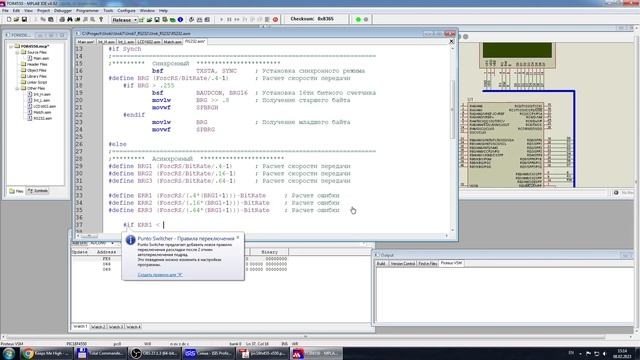The width and height of the screenshot is (640, 360).
Task: Switch to the Int_H.asm editor tab
Action: point(106,42)
